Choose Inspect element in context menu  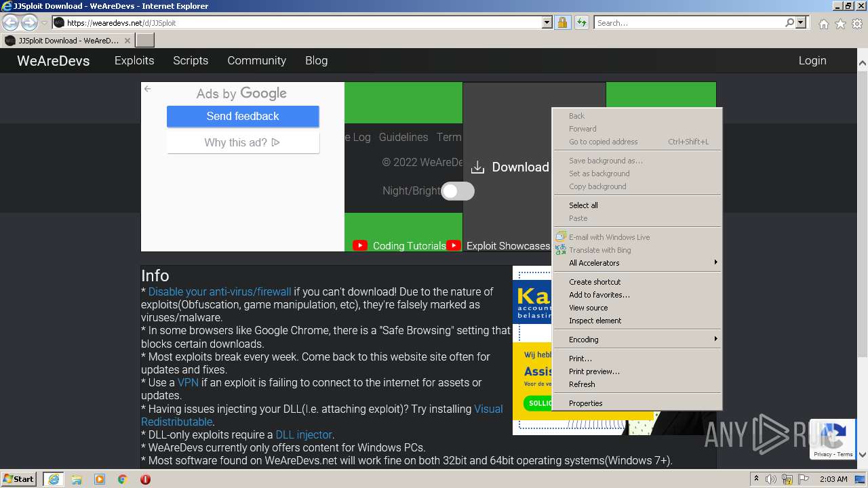637,321
